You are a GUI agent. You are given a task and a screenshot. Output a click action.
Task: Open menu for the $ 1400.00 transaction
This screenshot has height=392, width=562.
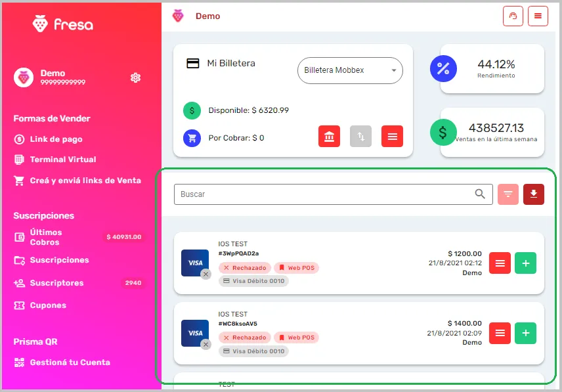pos(500,334)
